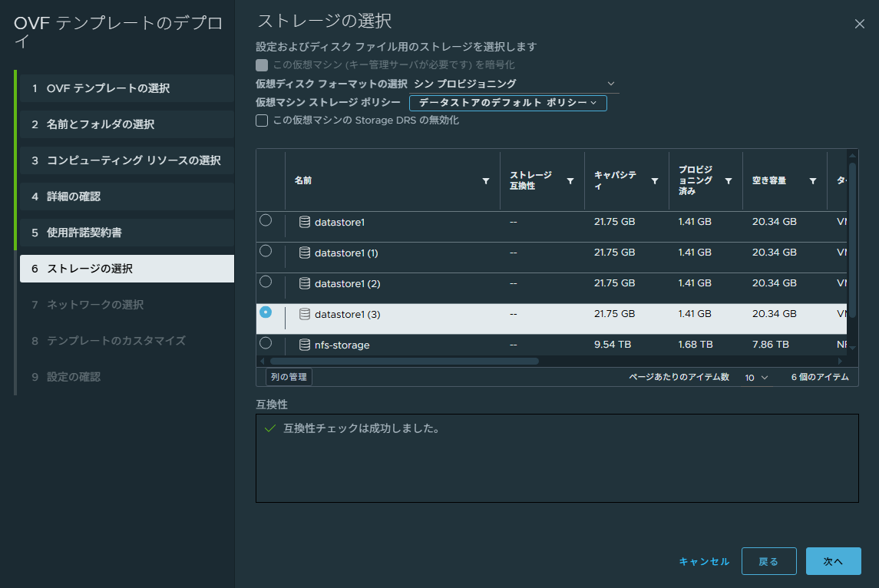Click the filter icon on ストレージ互換性 column
Viewport: 879px width, 588px height.
570,180
